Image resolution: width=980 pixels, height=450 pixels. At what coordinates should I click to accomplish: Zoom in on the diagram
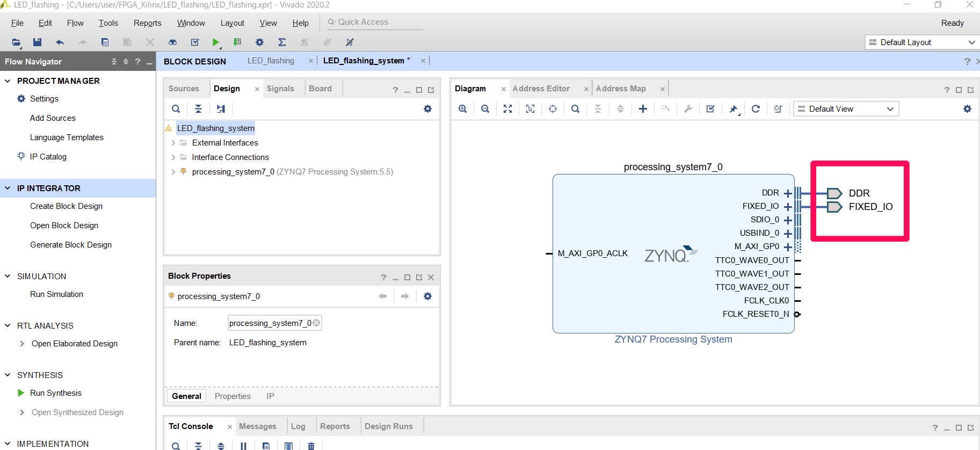coord(462,109)
